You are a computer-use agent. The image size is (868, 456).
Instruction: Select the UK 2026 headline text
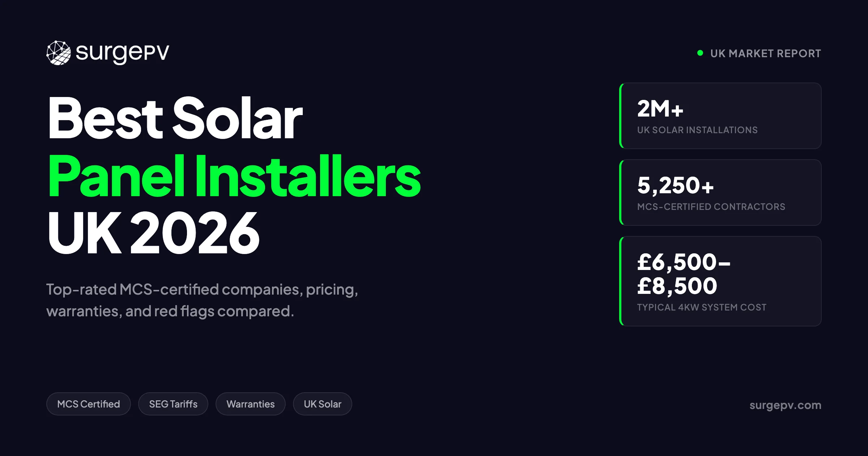click(x=154, y=233)
